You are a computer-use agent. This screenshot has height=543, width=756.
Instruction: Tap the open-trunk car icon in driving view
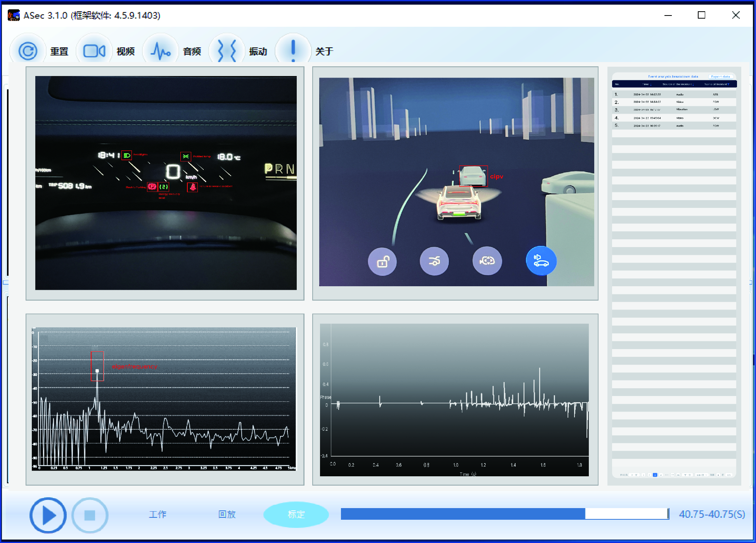434,261
